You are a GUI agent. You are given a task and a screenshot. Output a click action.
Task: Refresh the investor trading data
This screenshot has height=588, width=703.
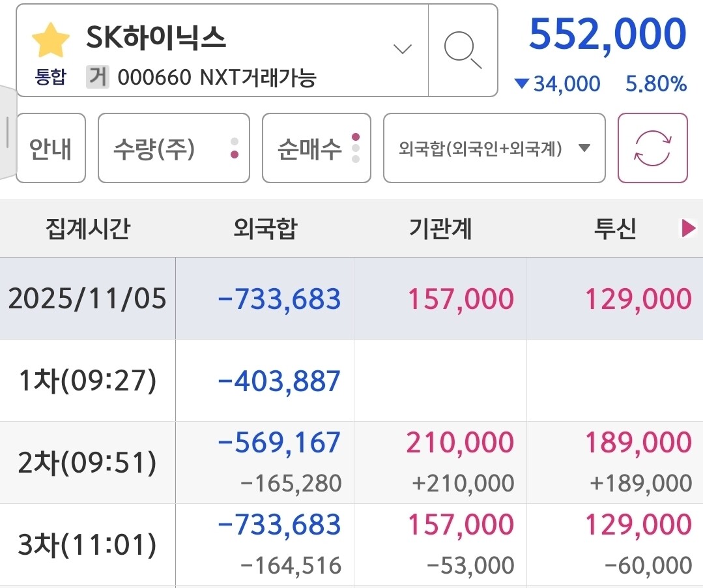click(x=652, y=148)
